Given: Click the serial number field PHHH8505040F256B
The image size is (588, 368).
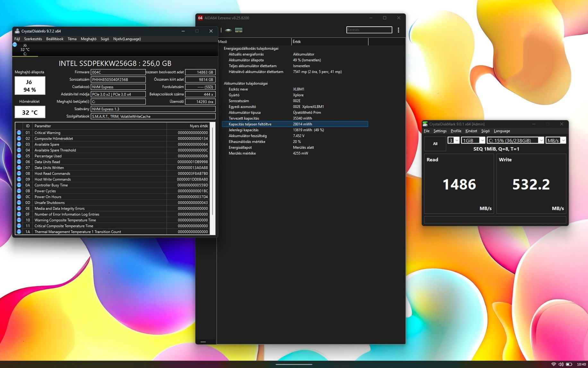Looking at the screenshot, I should coord(118,79).
